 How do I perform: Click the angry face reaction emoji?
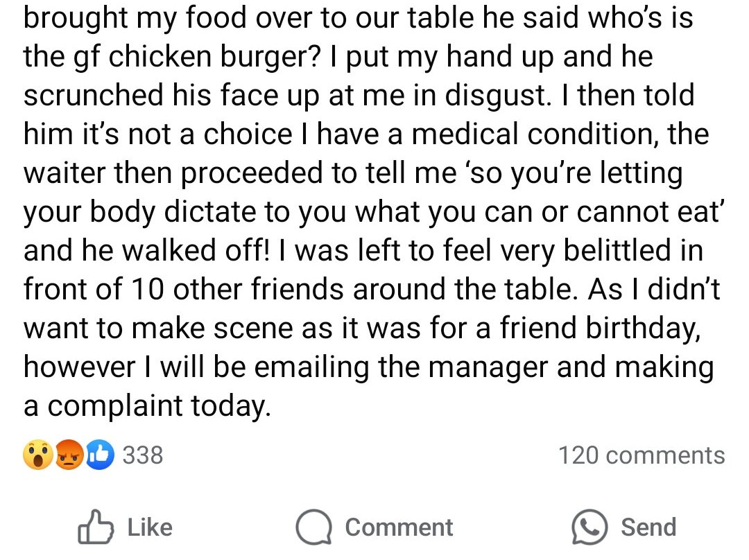(x=69, y=455)
